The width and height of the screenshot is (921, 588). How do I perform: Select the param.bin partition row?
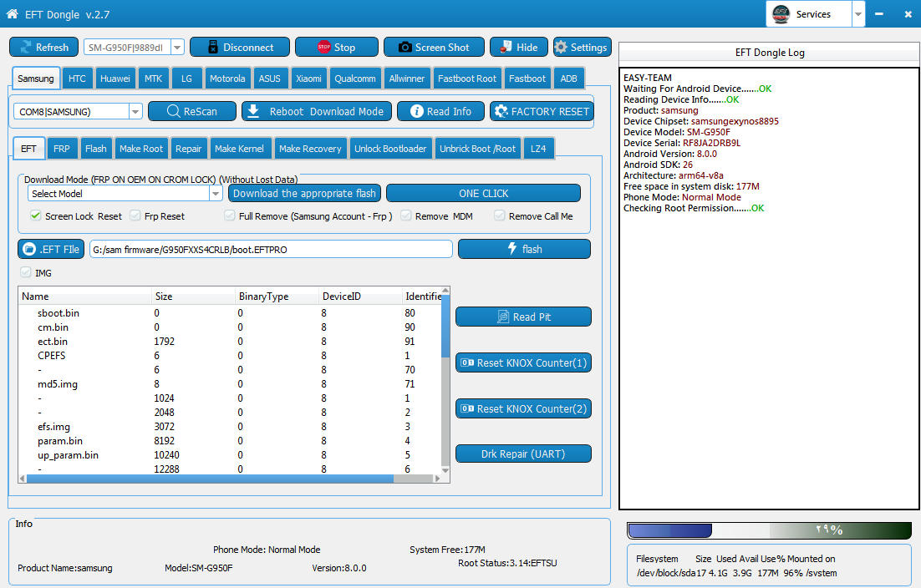[230, 441]
